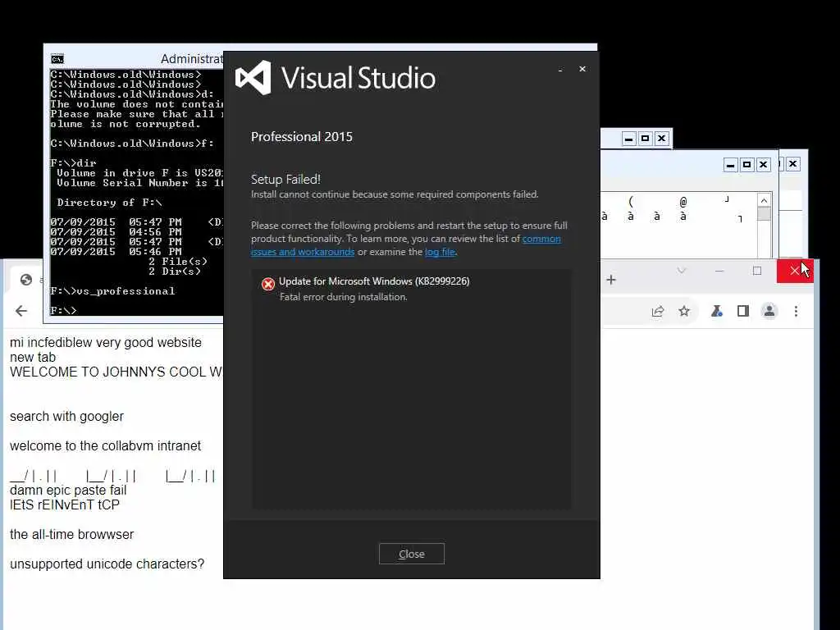Click the globe icon on browser tab
This screenshot has width=840, height=630.
pos(25,280)
